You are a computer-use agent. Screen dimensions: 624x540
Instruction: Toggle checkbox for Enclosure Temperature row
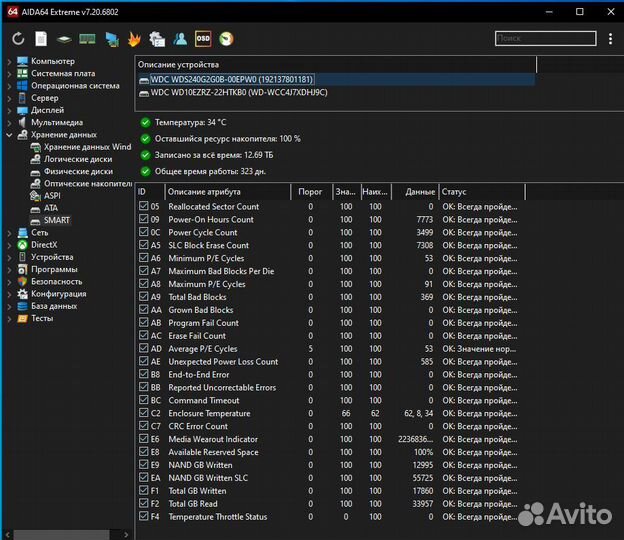(x=144, y=413)
